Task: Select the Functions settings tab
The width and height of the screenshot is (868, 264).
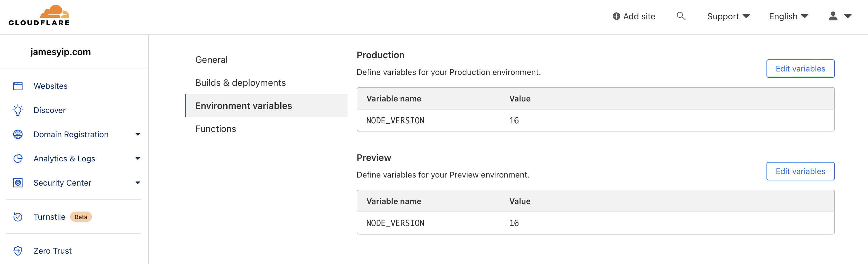Action: tap(216, 129)
